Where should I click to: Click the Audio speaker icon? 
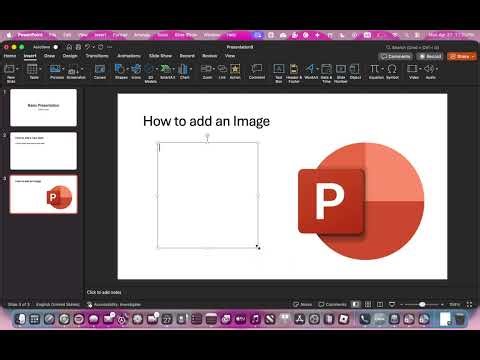pos(429,69)
